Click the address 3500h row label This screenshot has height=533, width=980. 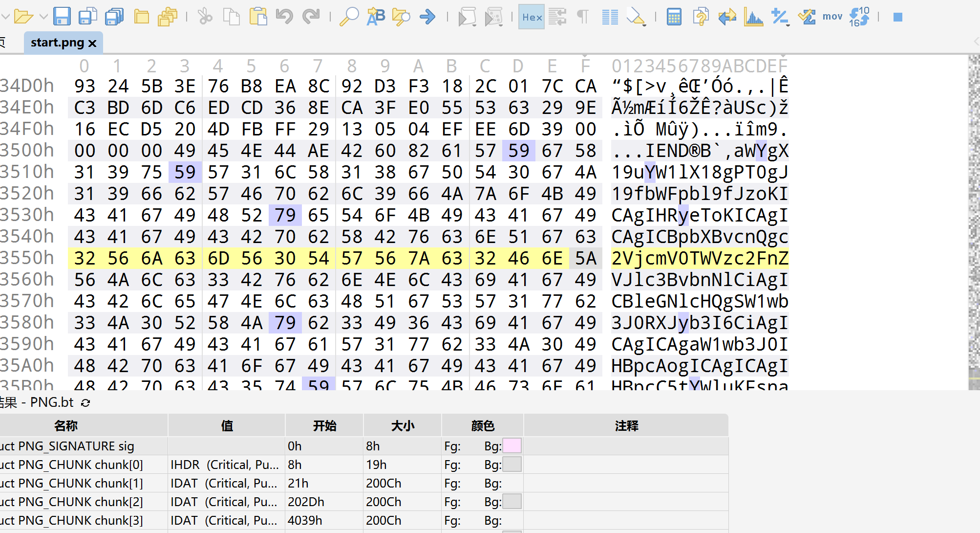click(27, 151)
